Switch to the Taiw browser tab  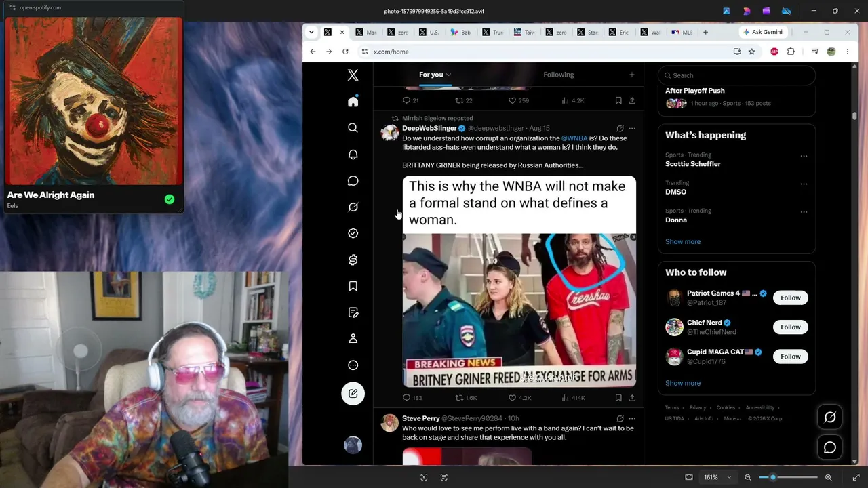(525, 32)
